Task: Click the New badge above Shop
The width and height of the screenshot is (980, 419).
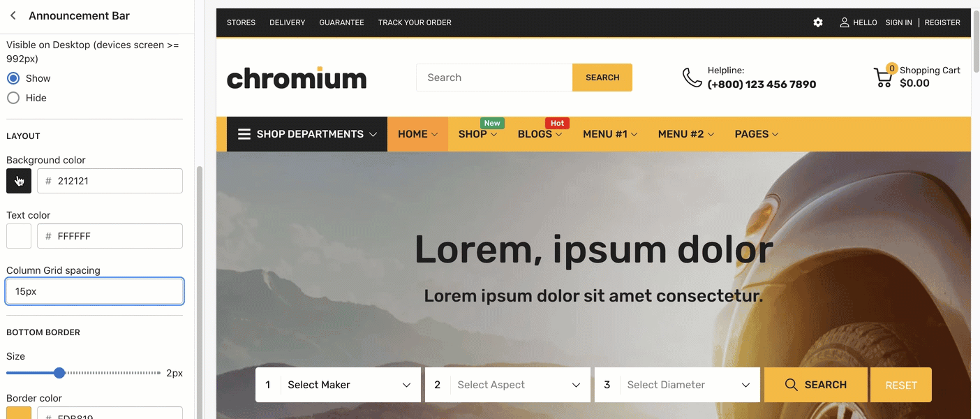Action: coord(492,123)
